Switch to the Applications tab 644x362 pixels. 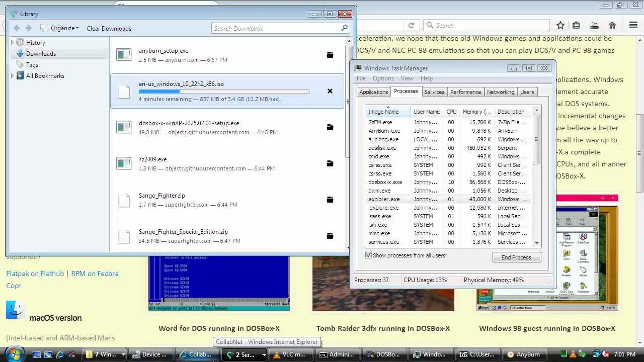373,92
